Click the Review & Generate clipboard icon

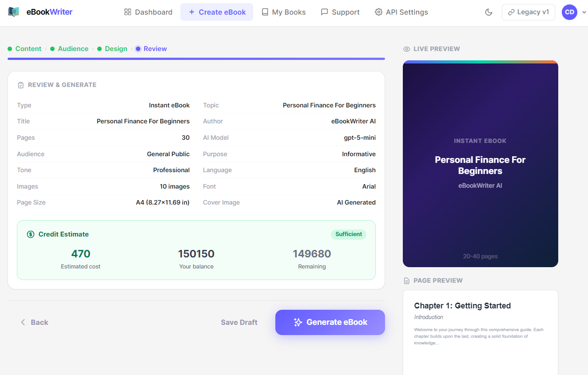point(20,85)
